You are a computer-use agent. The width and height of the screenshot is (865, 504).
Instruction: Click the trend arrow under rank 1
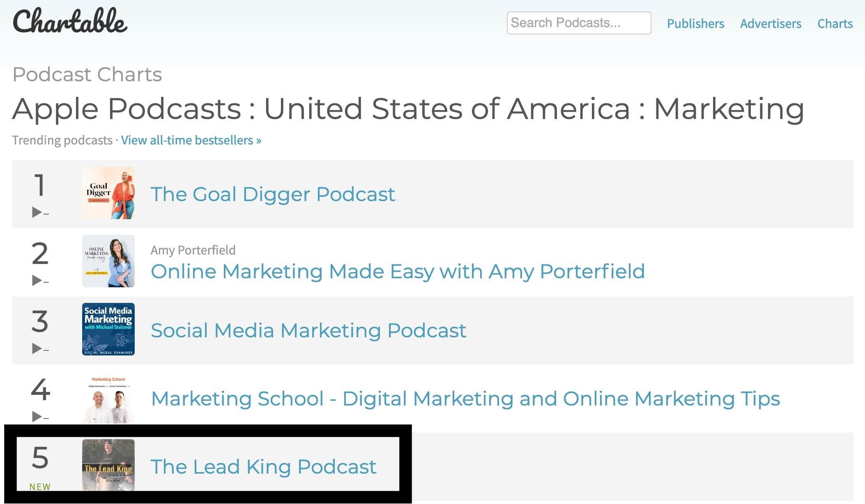pyautogui.click(x=40, y=212)
